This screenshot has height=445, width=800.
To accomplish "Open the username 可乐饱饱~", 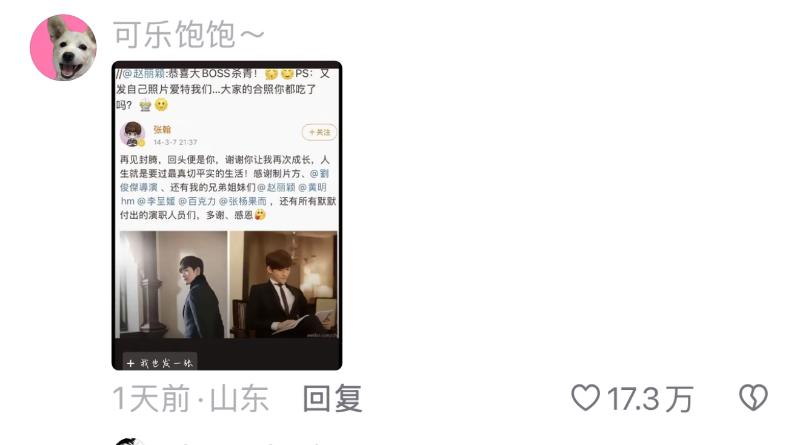I will pyautogui.click(x=188, y=34).
